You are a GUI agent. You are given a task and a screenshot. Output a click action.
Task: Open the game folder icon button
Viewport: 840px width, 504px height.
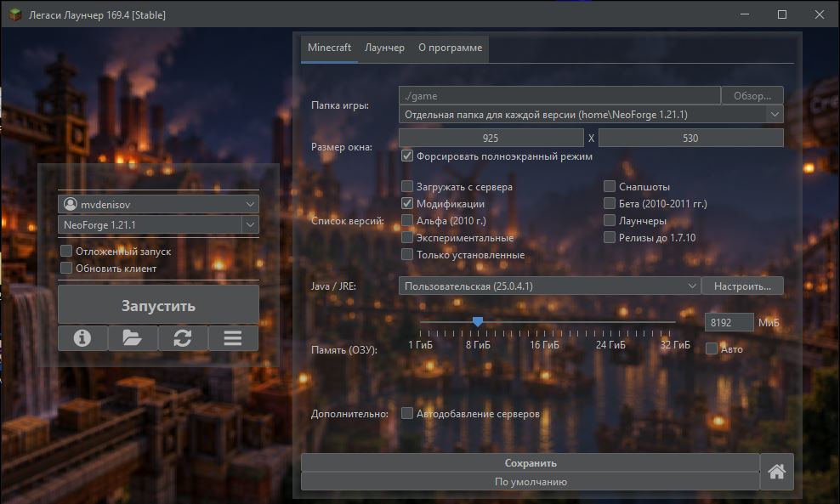133,338
